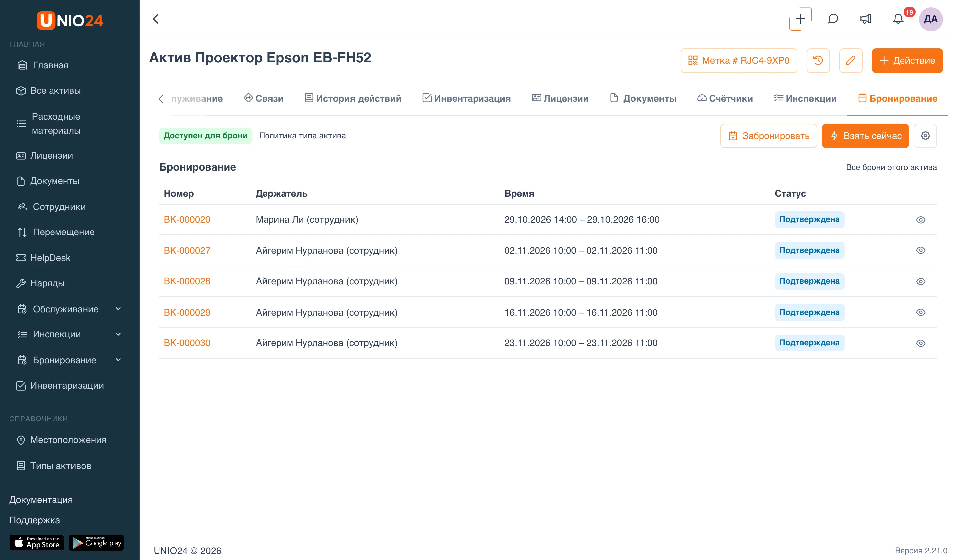Open the Все брони этого актива link
Screen dimensions: 957x560
pyautogui.click(x=891, y=167)
